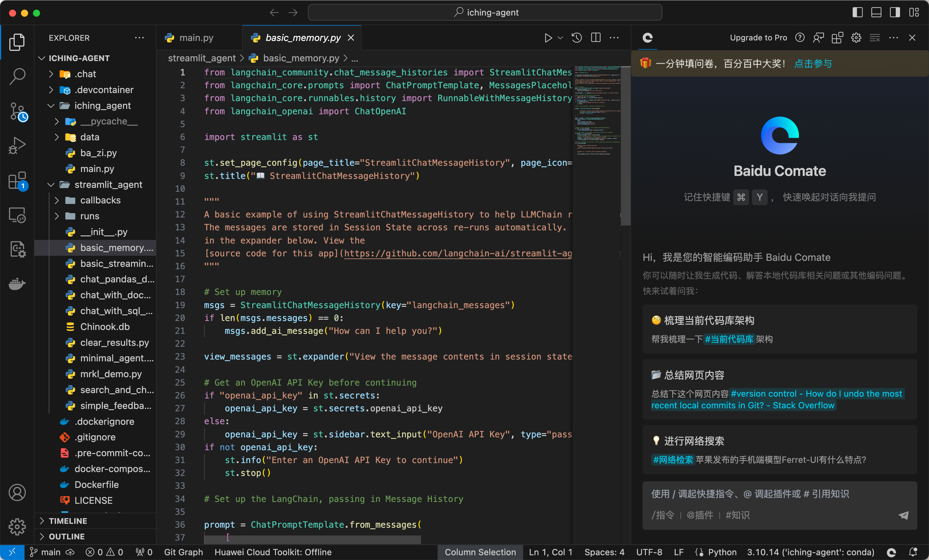Open Comate chat history person icon

819,38
